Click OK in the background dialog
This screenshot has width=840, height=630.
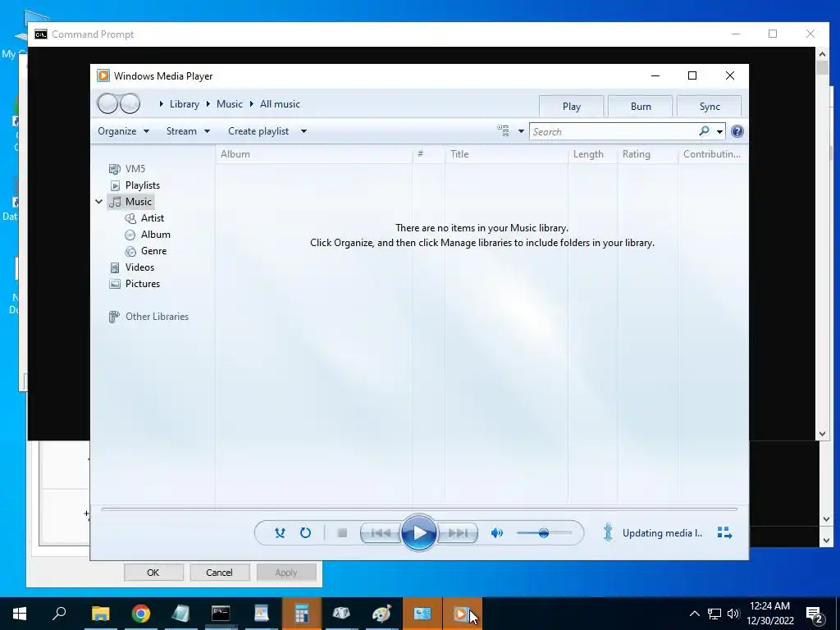[153, 572]
